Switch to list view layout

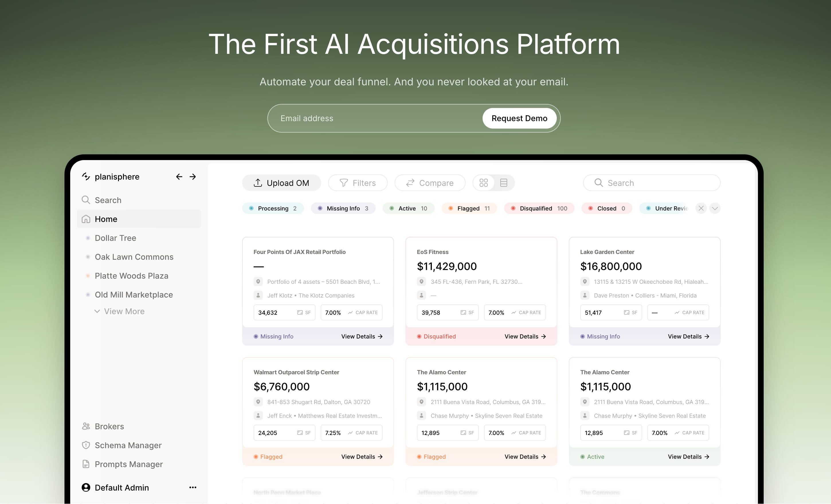[503, 183]
